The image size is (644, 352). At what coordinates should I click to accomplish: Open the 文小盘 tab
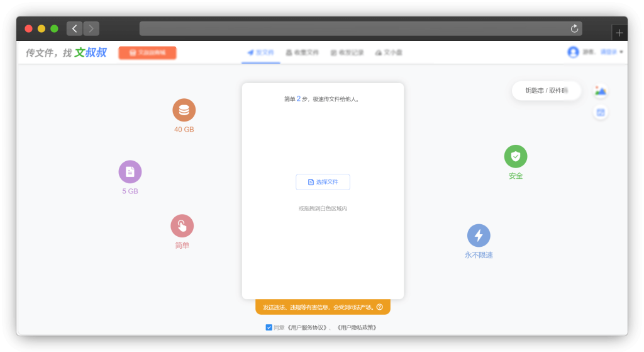tap(389, 53)
